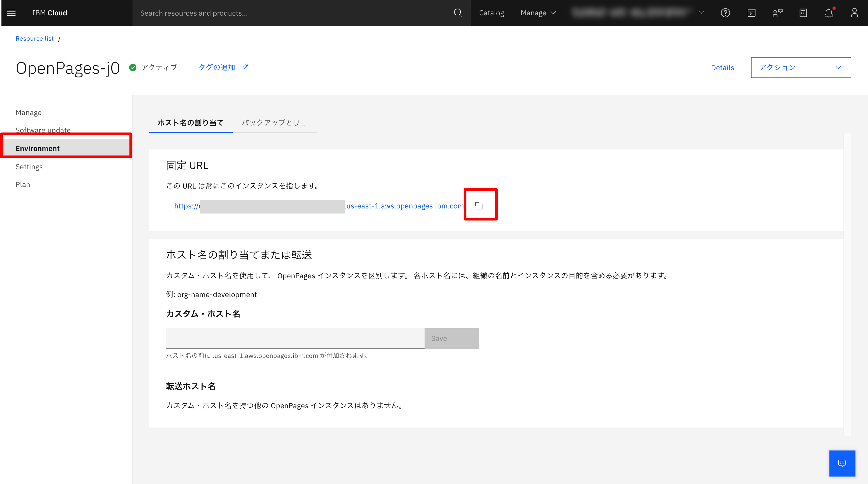The image size is (868, 484).
Task: Click the search magnifier icon
Action: coord(458,13)
